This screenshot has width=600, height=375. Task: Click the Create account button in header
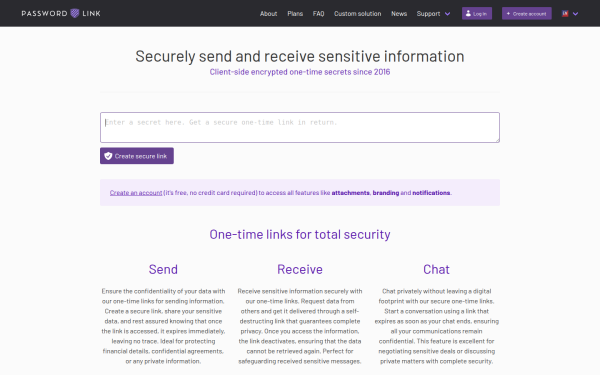tap(527, 13)
